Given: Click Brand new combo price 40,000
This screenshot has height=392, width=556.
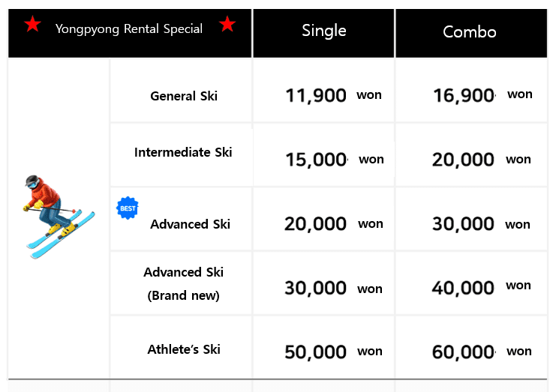Looking at the screenshot, I should 463,287.
